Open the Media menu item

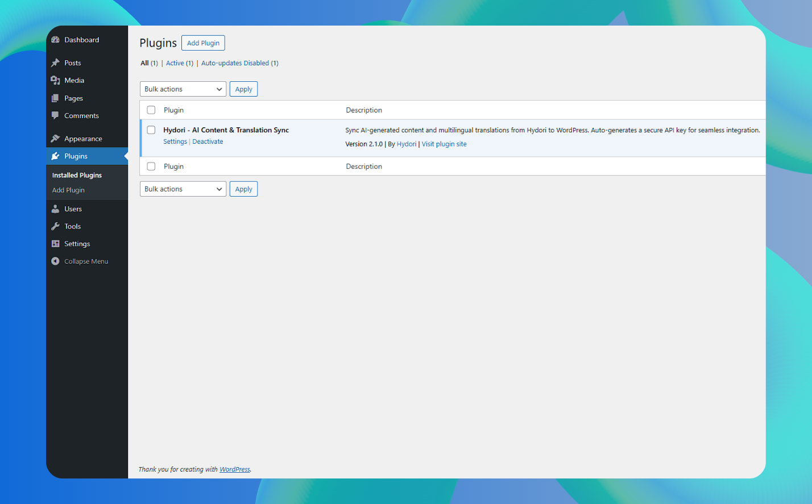pos(87,81)
